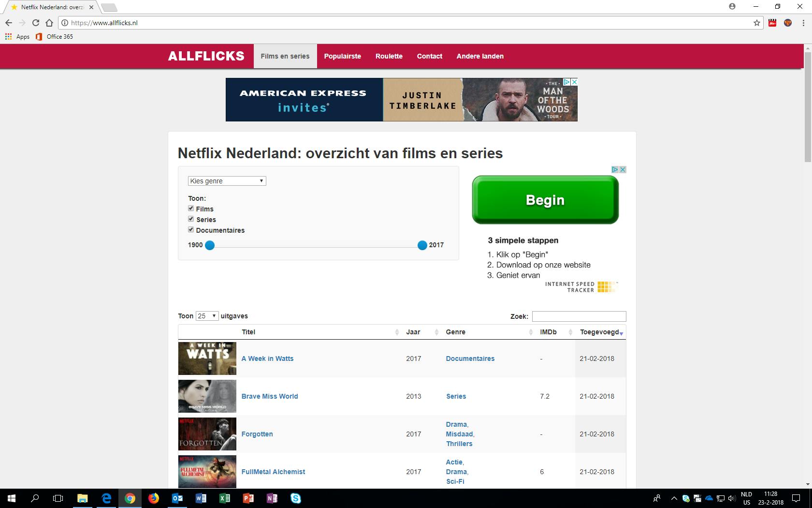This screenshot has height=508, width=812.
Task: Open the OneDrive tray icon
Action: pos(709,498)
